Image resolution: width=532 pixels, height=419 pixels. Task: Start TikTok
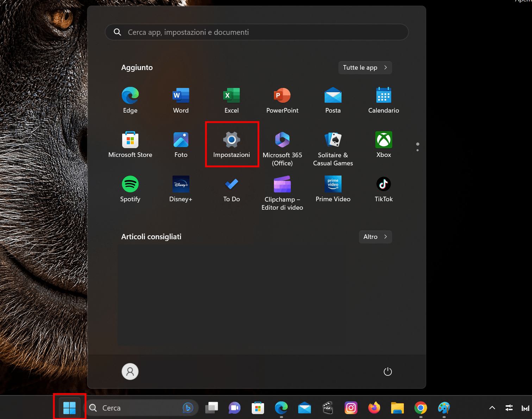click(383, 189)
